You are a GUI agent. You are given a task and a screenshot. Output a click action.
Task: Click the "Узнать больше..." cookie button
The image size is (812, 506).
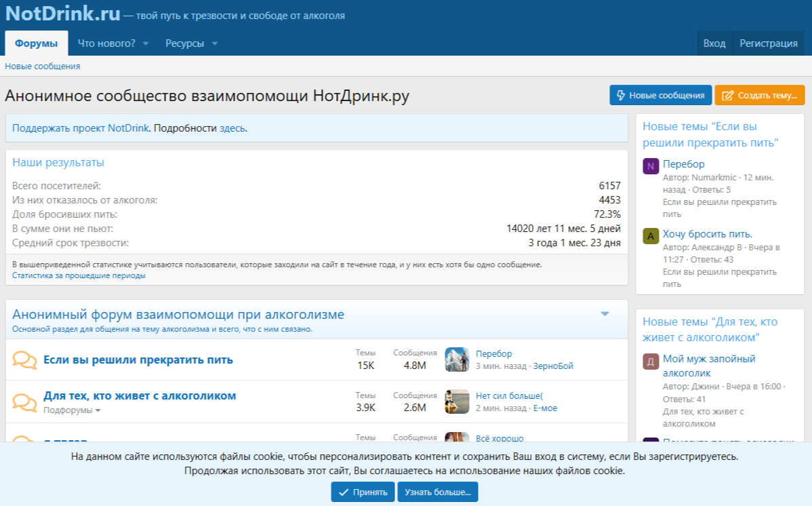pyautogui.click(x=437, y=492)
